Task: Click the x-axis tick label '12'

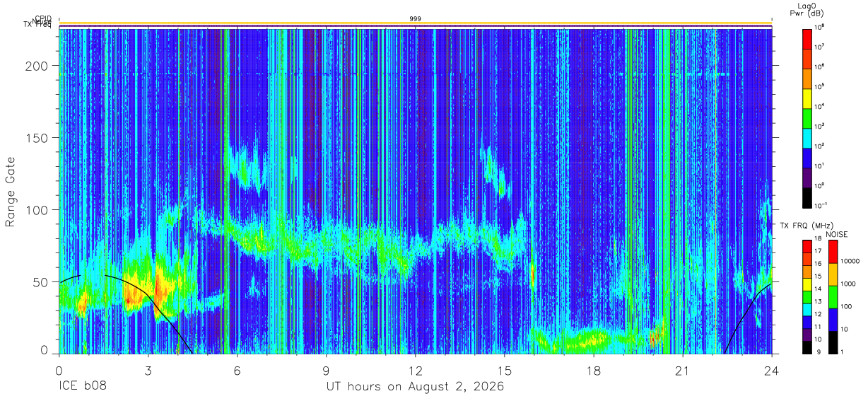Action: point(415,370)
